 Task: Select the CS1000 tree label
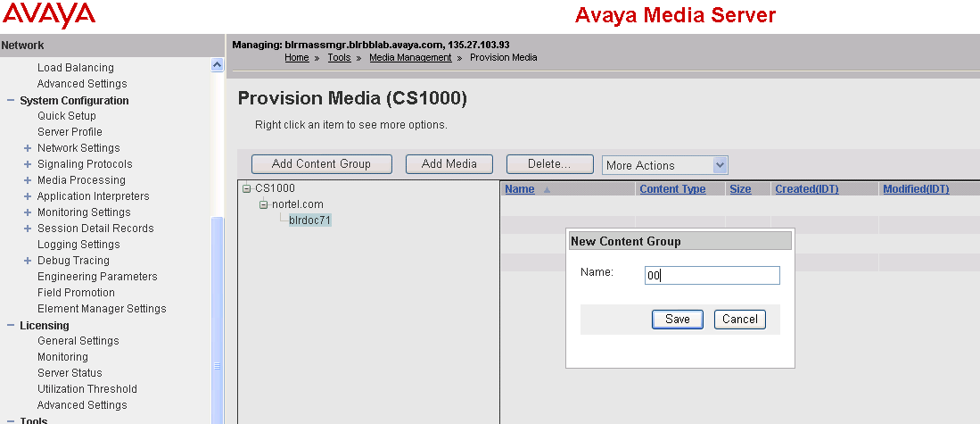[x=275, y=188]
